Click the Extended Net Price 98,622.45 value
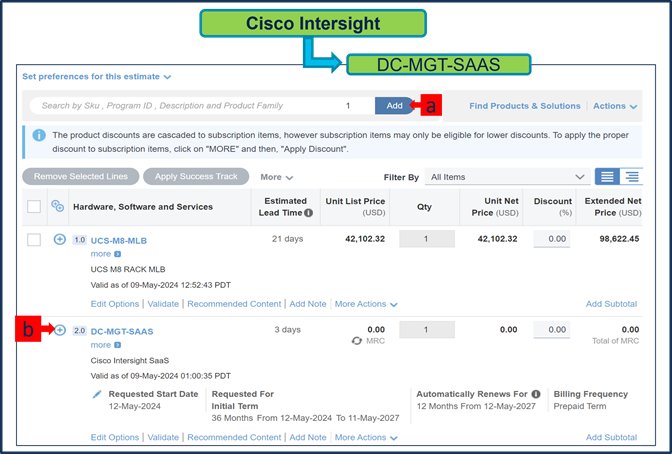Screen dimensions: 672x454 point(619,239)
